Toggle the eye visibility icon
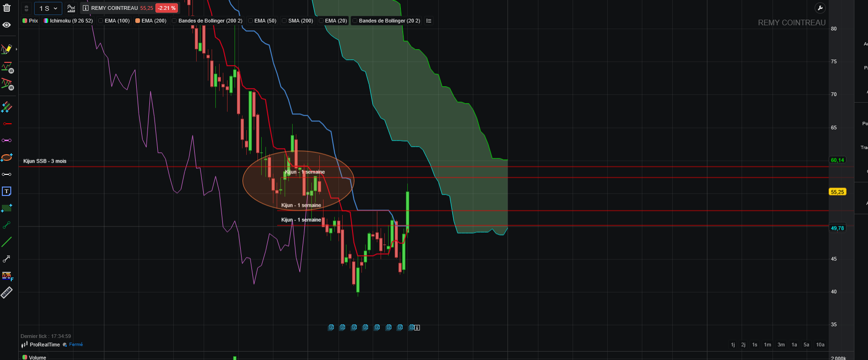Image resolution: width=868 pixels, height=360 pixels. coord(7,25)
